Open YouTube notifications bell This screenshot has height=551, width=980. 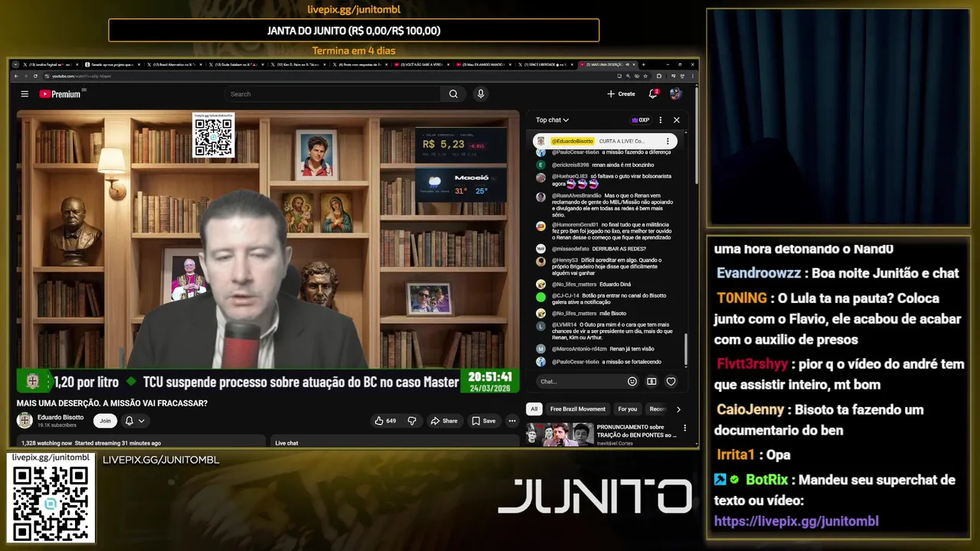[653, 93]
